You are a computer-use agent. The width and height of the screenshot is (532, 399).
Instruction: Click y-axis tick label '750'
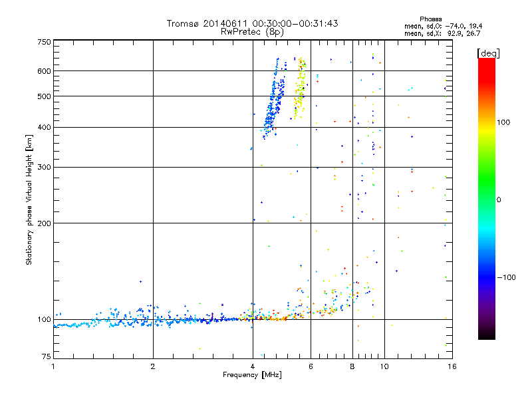click(45, 42)
